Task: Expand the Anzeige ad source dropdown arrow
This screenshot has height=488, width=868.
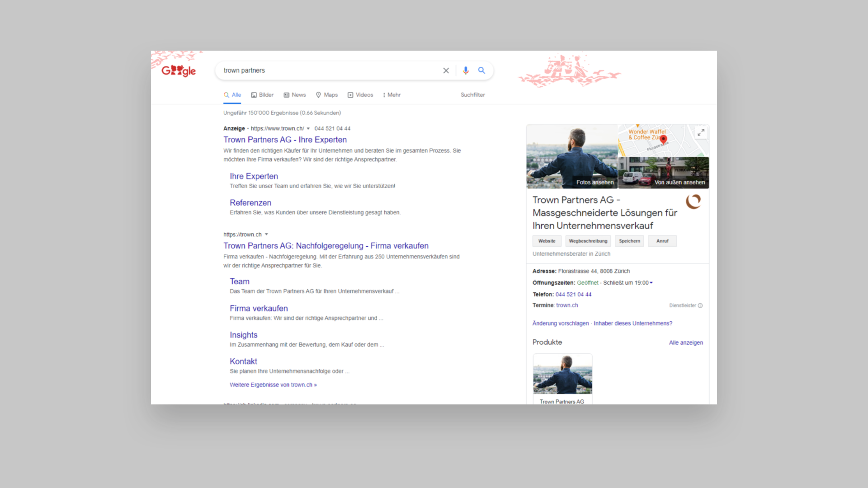Action: pos(307,128)
